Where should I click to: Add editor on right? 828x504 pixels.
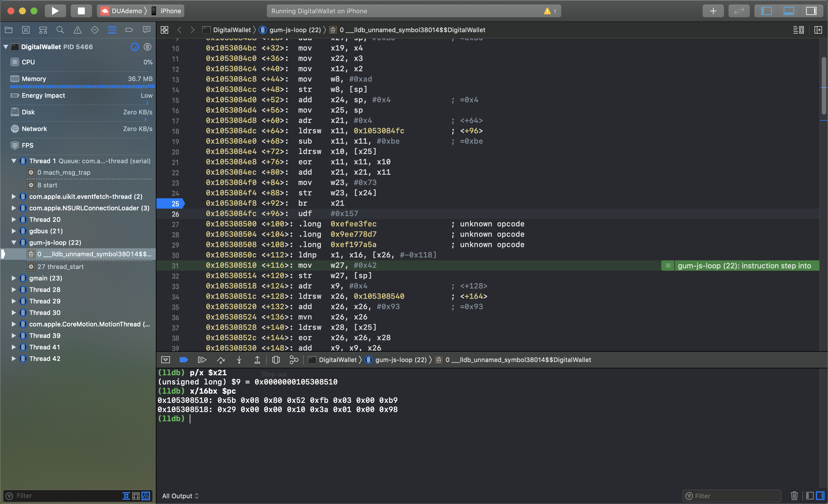(x=818, y=30)
